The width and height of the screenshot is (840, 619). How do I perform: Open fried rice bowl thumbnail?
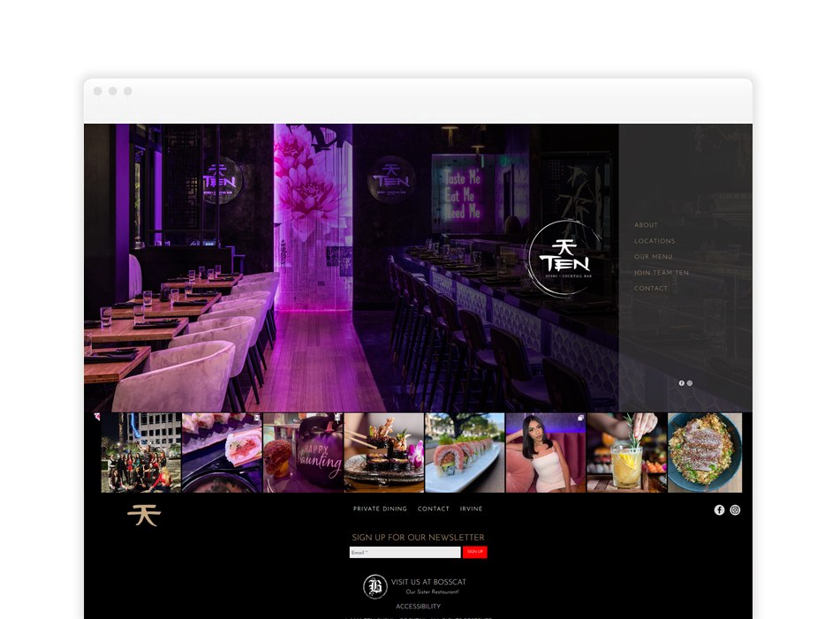(x=705, y=452)
